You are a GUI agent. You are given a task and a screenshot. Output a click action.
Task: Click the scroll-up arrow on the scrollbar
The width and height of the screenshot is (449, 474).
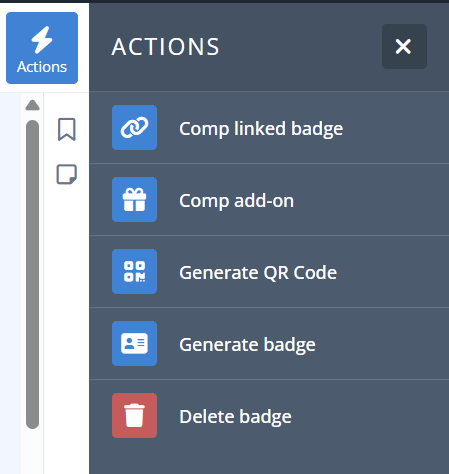tap(32, 105)
